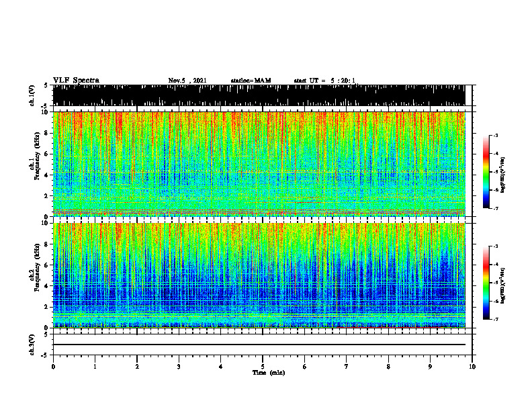This screenshot has width=532, height=411.
Task: Click the 'ch.2 Frequency (kHz)' axis label
Action: (34, 267)
